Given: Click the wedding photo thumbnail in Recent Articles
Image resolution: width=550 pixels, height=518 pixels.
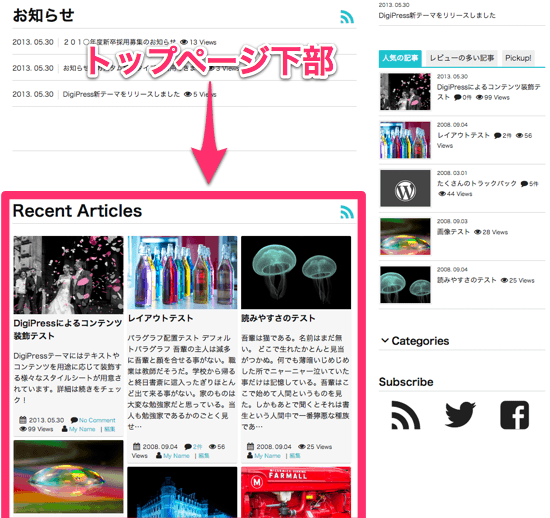Looking at the screenshot, I should pyautogui.click(x=68, y=275).
